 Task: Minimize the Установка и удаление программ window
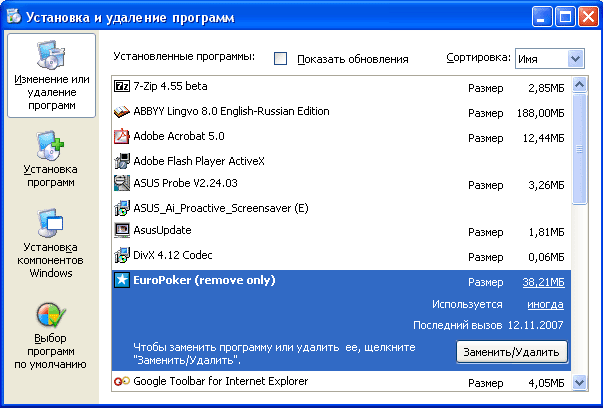(542, 17)
